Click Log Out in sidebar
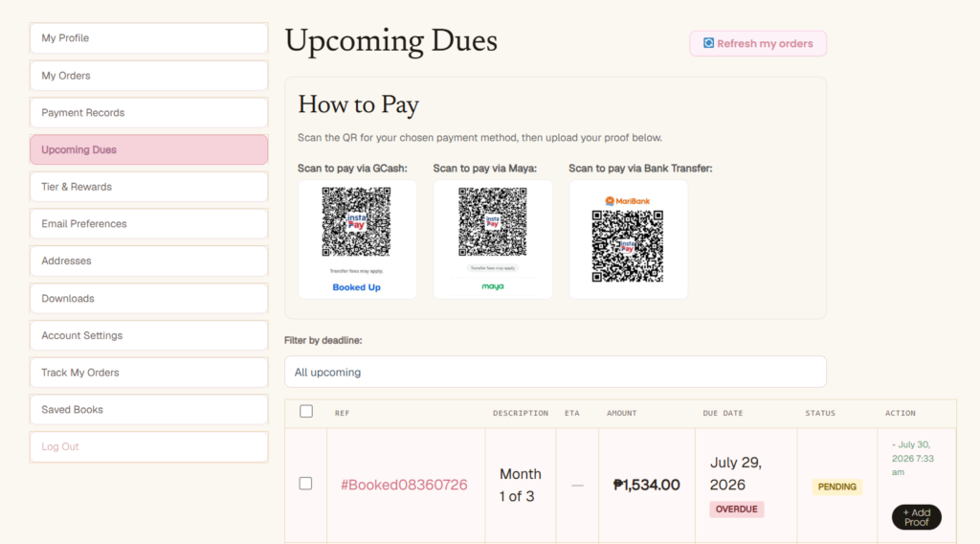Image resolution: width=980 pixels, height=544 pixels. tap(148, 446)
